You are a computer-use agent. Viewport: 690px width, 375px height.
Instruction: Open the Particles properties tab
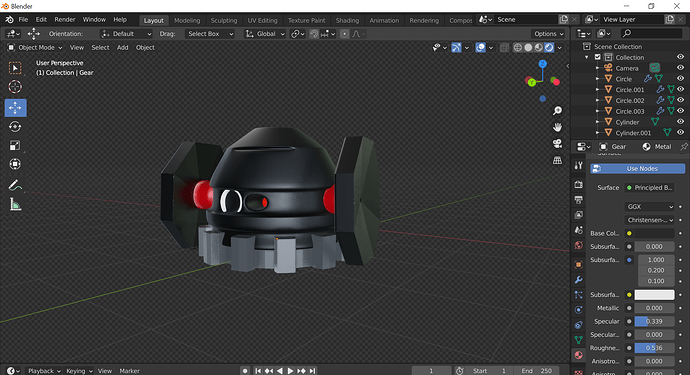tap(579, 295)
